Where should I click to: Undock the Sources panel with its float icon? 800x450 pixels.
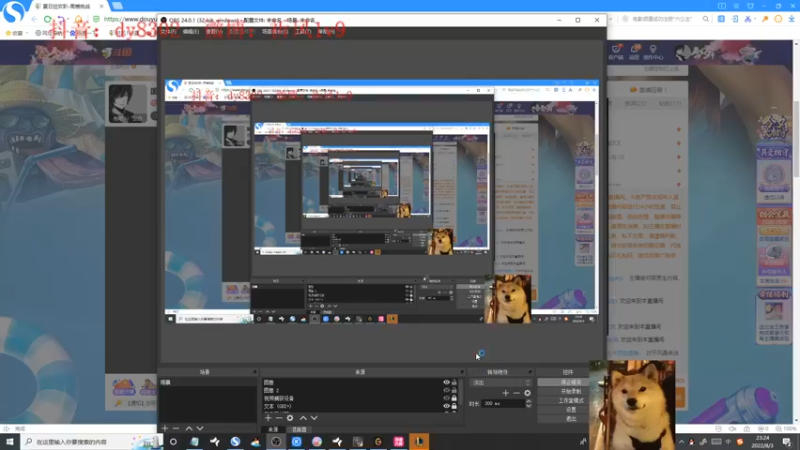pos(462,372)
